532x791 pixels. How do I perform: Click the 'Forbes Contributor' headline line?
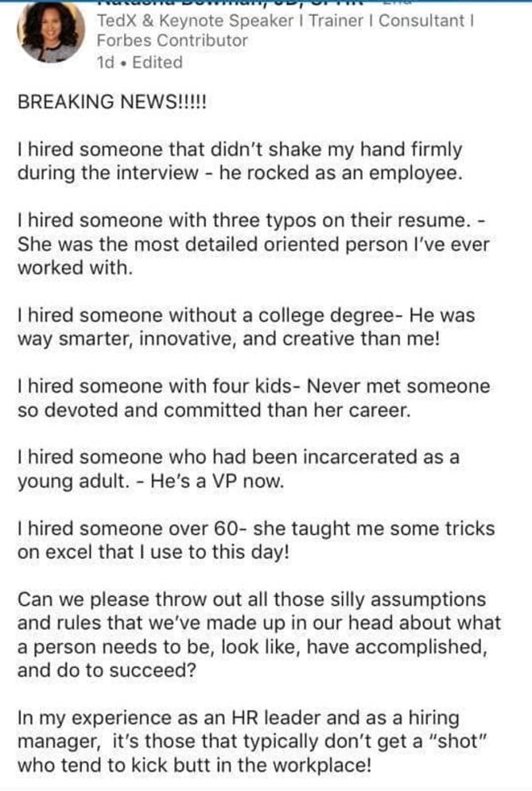click(x=172, y=41)
